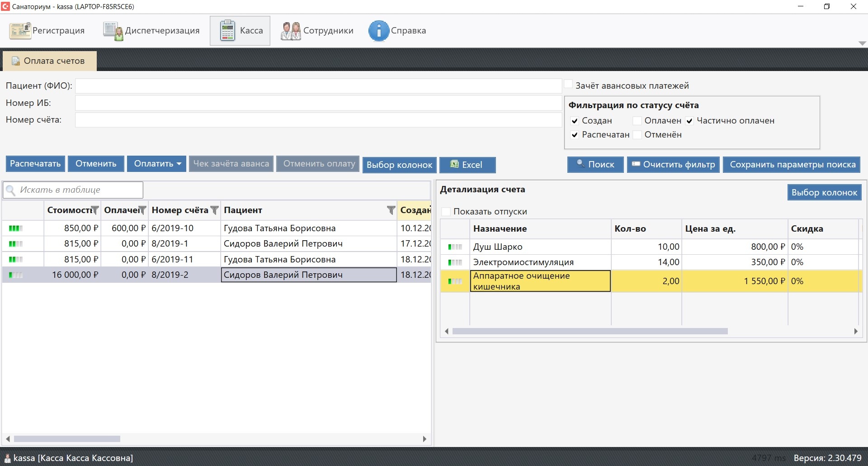Switch to the Оплата счетов tab

(x=49, y=61)
